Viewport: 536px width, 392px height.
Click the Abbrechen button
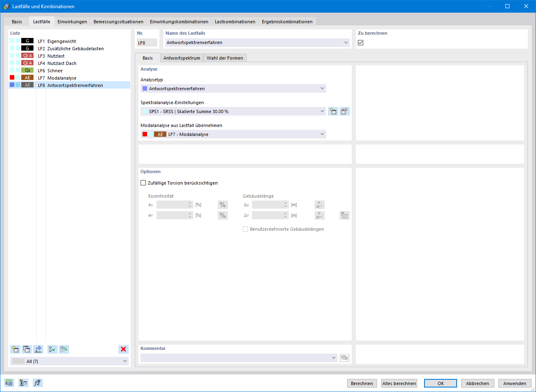click(x=478, y=383)
